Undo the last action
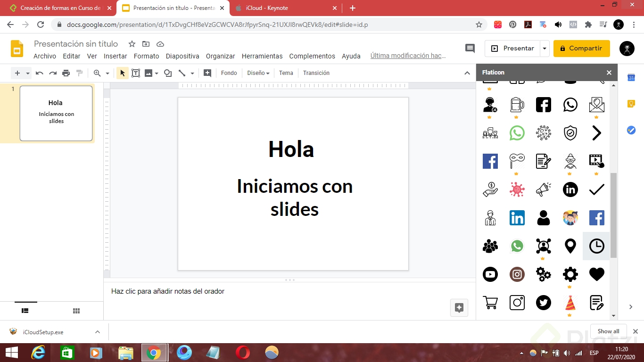 (40, 73)
